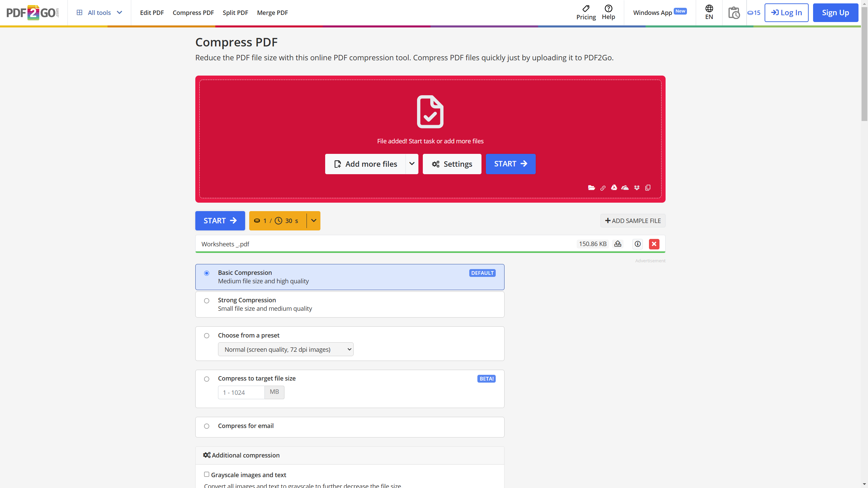Viewport: 868px width, 488px height.
Task: Select the Basic Compression radio button
Action: click(x=207, y=273)
